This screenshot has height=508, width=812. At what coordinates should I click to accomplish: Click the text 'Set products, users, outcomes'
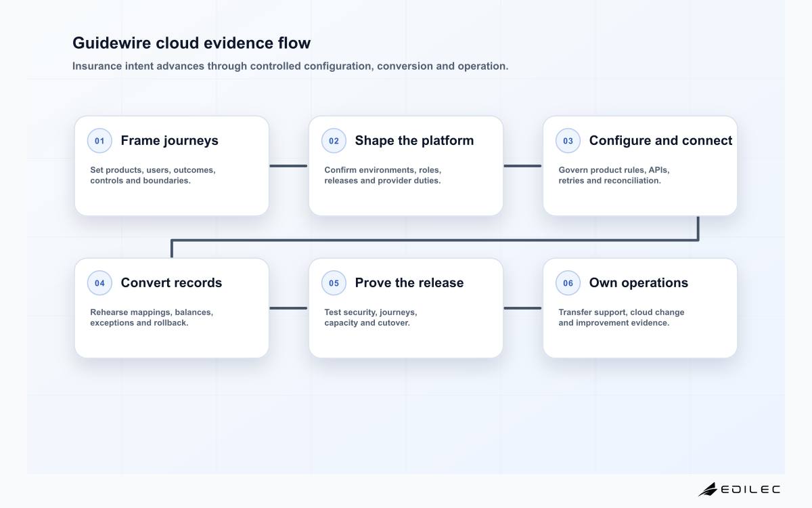[153, 170]
